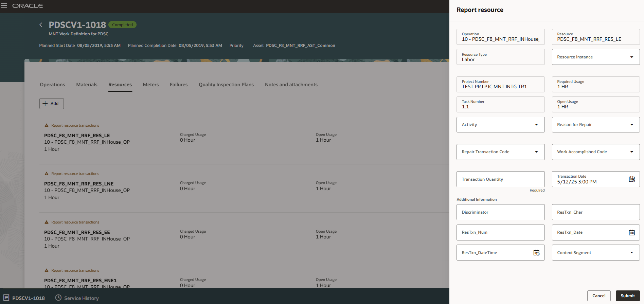Click the Resource Type Labor field

click(x=501, y=57)
